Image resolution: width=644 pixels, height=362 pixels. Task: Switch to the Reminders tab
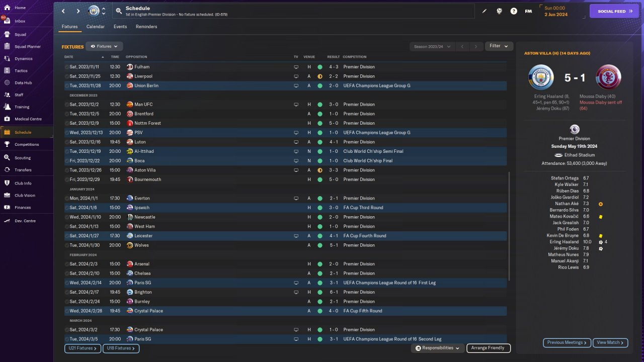[x=146, y=27]
